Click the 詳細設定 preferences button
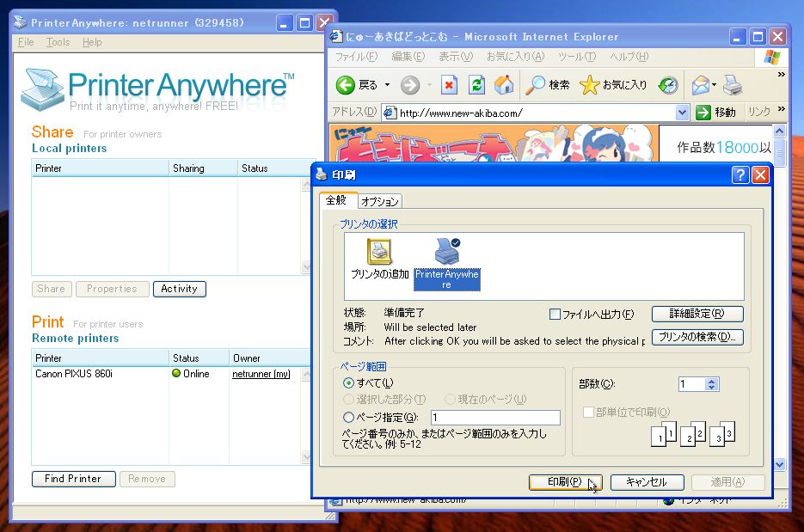This screenshot has width=804, height=532. (697, 314)
